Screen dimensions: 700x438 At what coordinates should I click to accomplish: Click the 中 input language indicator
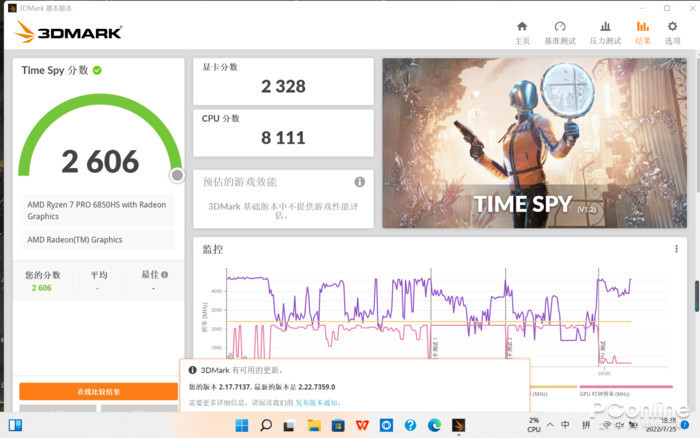[565, 425]
